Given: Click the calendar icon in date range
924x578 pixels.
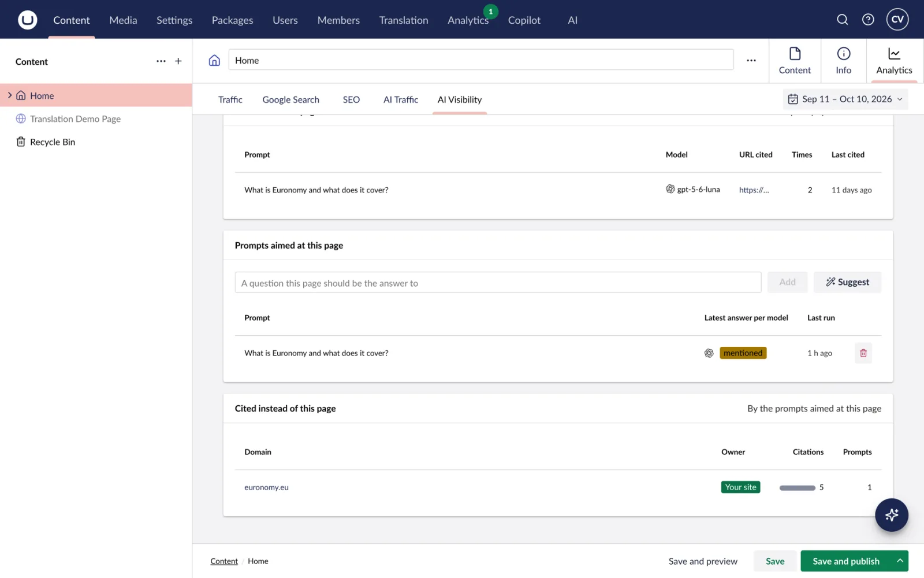Looking at the screenshot, I should tap(793, 99).
